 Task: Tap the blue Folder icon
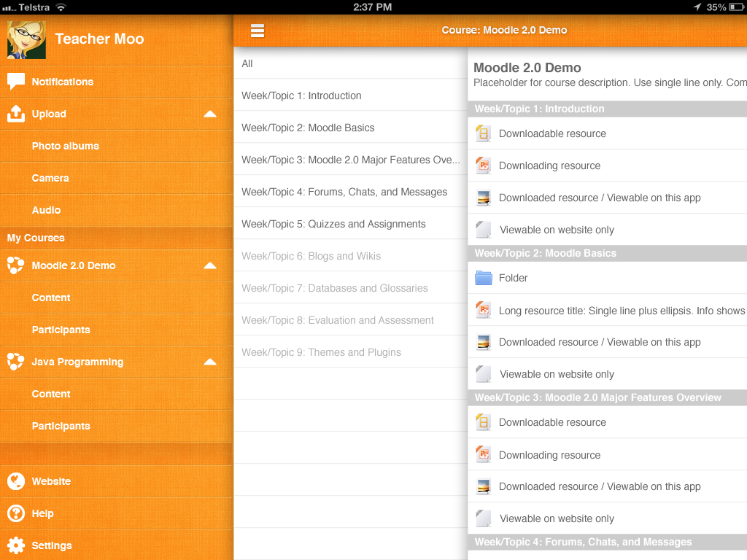[483, 278]
